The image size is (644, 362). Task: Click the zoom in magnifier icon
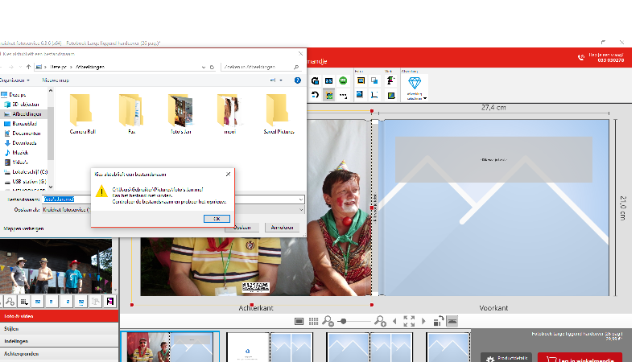point(381,321)
